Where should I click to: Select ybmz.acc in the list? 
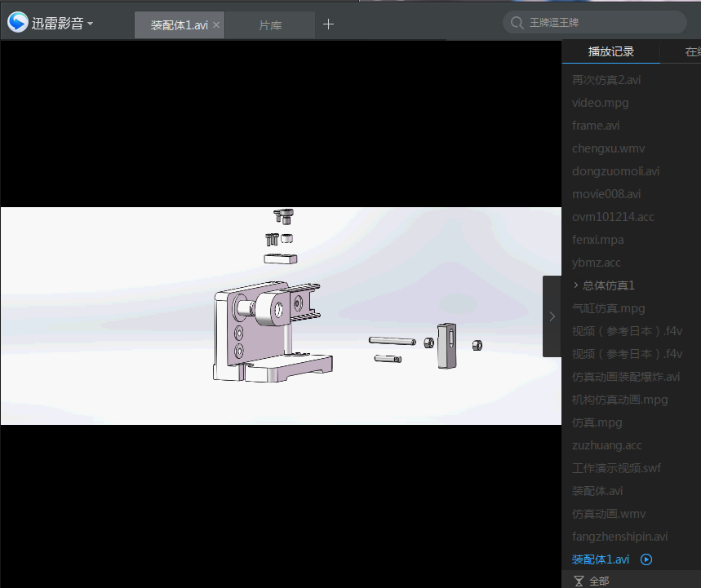pos(596,263)
